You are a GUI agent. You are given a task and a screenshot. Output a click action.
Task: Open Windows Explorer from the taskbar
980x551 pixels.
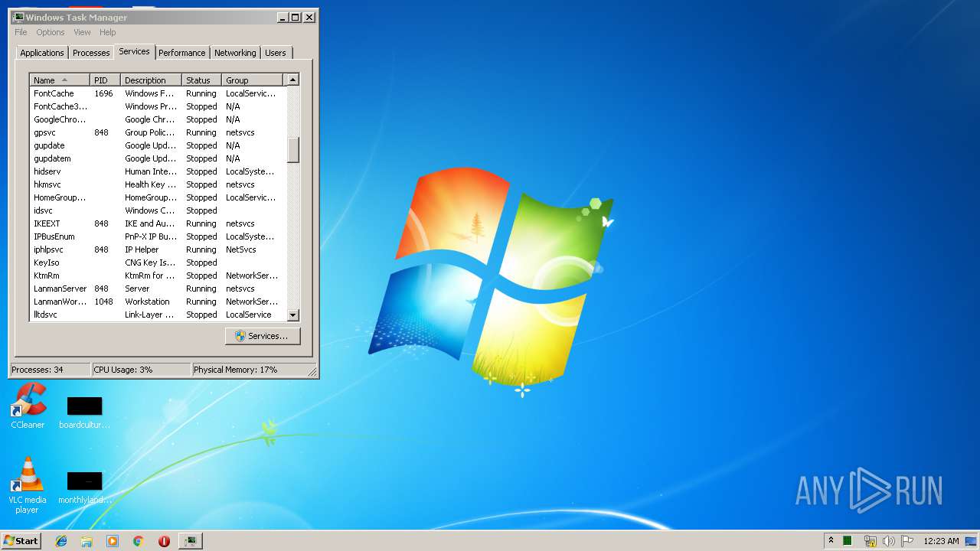pyautogui.click(x=87, y=541)
